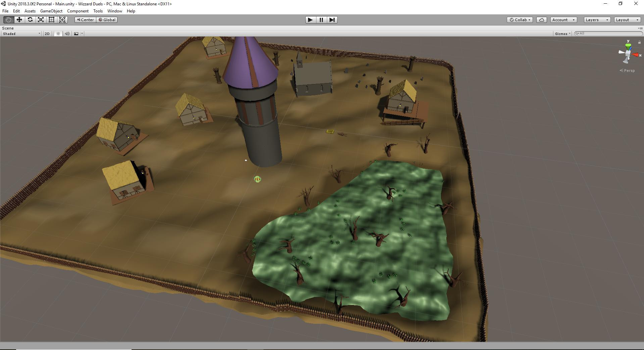Select the combined Transform tool

62,20
